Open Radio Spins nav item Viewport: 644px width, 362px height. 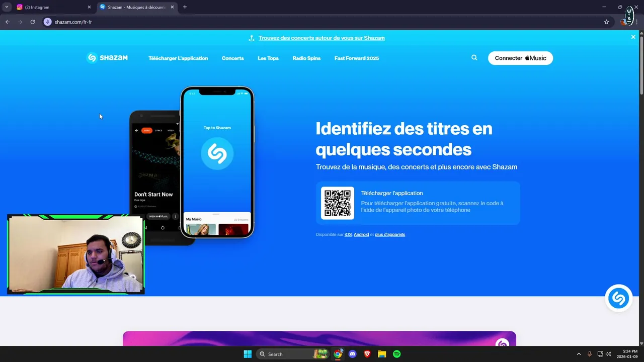click(x=306, y=58)
